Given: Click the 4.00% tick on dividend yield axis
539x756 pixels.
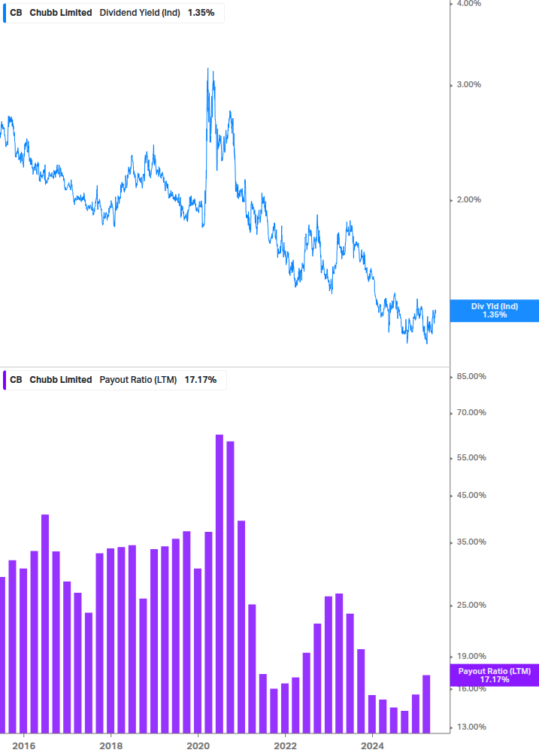Looking at the screenshot, I should tap(468, 3).
